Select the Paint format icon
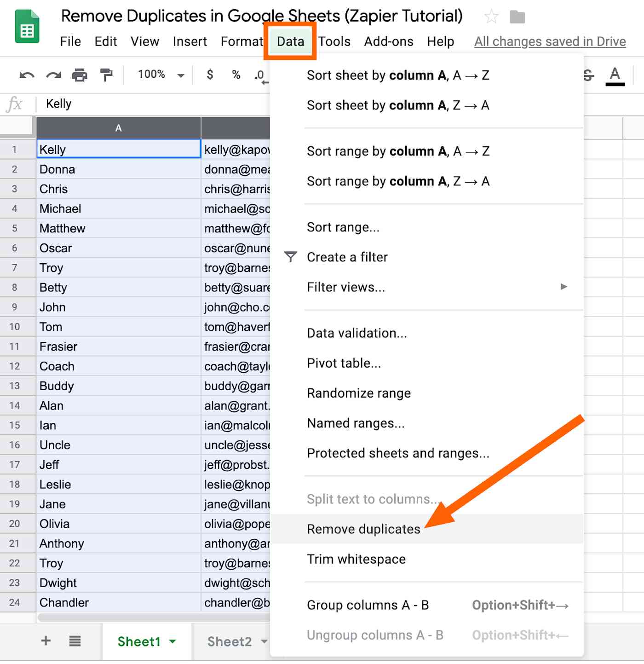The image size is (644, 664). pos(106,75)
